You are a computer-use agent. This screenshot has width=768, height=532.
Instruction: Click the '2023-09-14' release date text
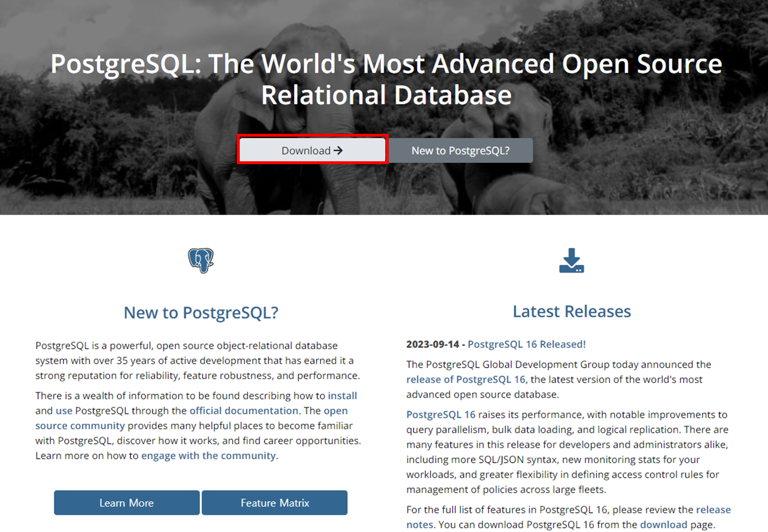433,344
